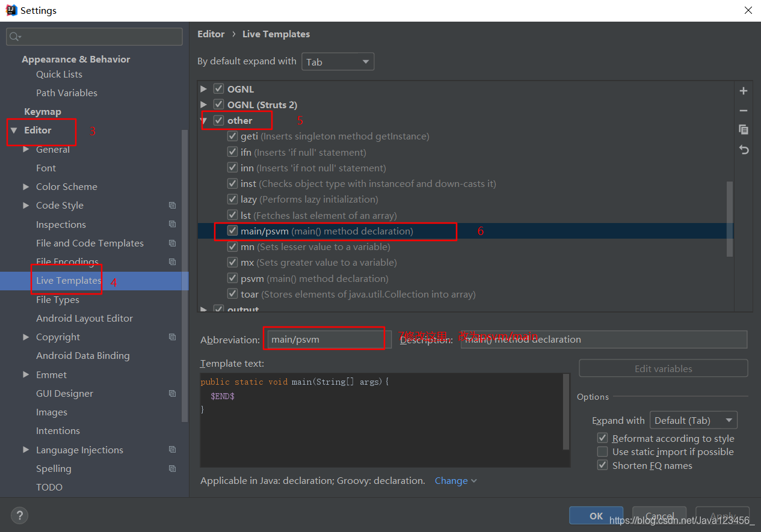
Task: Click project-level icon beside GUI Designer
Action: pos(173,393)
